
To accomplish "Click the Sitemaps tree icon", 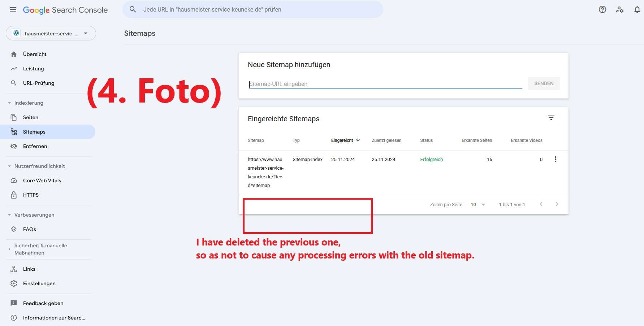I will [x=14, y=132].
